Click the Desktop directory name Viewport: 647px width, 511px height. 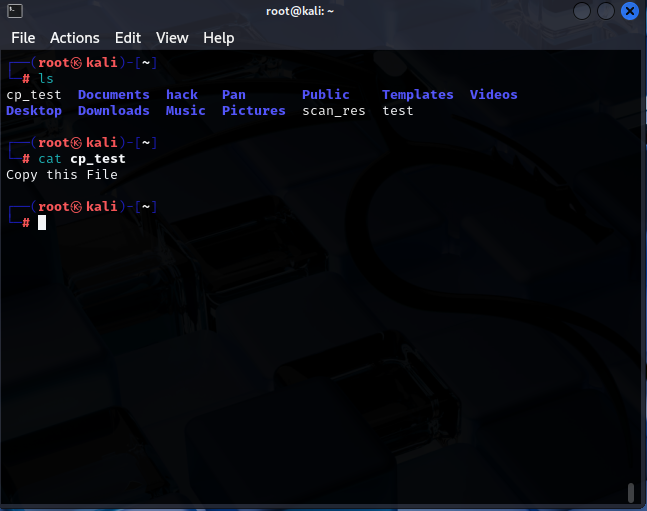coord(34,111)
